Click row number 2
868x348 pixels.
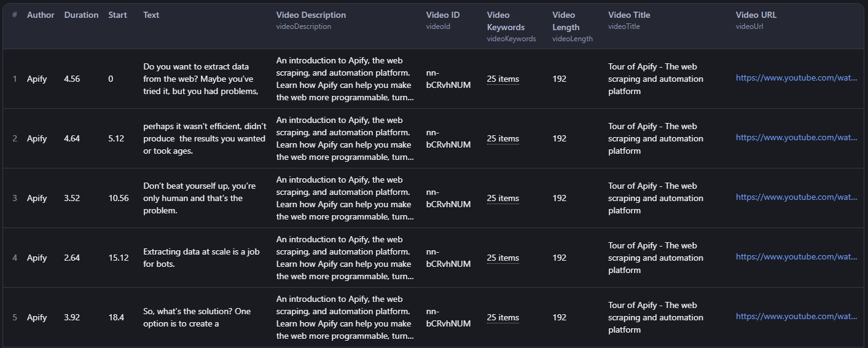click(x=15, y=138)
